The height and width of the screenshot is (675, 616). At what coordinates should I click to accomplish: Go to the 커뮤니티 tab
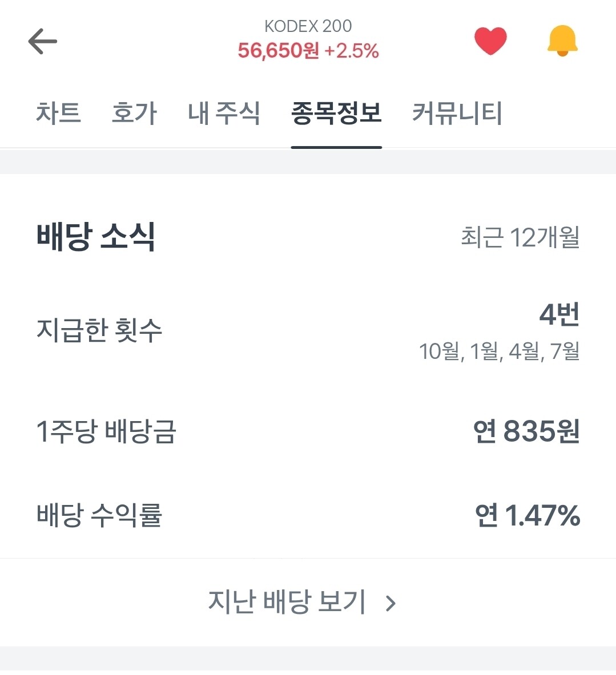[457, 113]
